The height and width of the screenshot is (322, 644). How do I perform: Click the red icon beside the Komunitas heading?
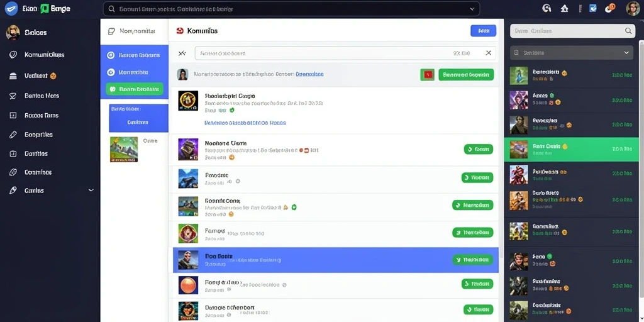coord(179,31)
